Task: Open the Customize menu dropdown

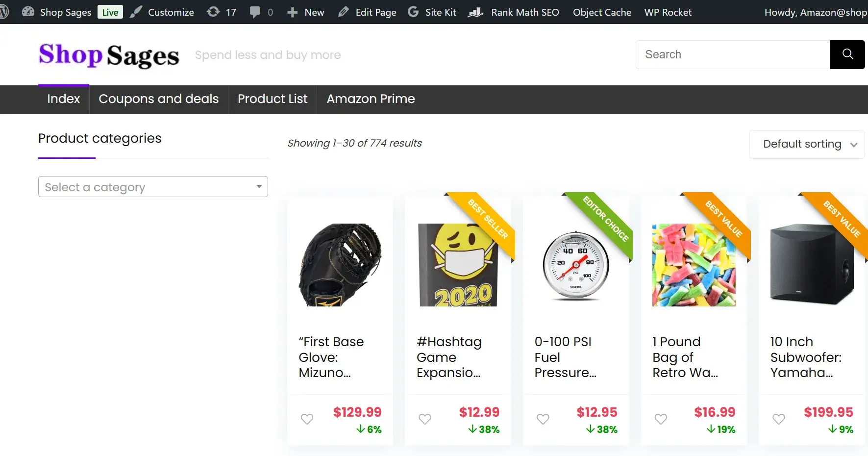Action: pos(162,12)
